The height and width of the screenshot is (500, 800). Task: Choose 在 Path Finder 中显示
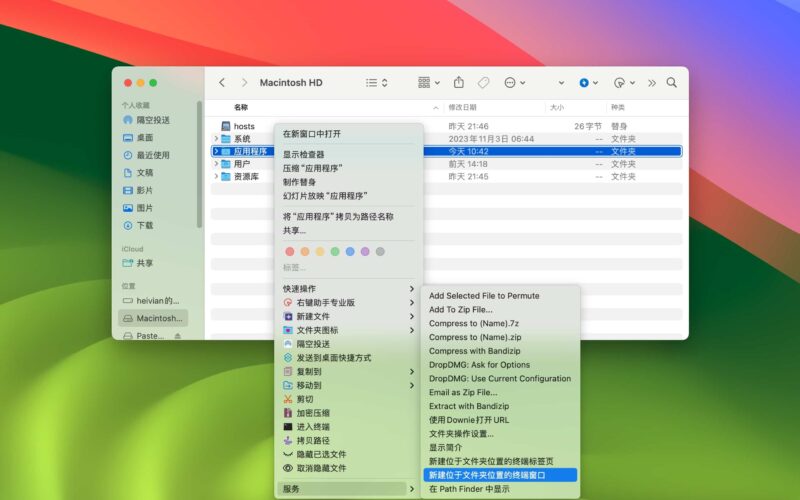point(469,489)
